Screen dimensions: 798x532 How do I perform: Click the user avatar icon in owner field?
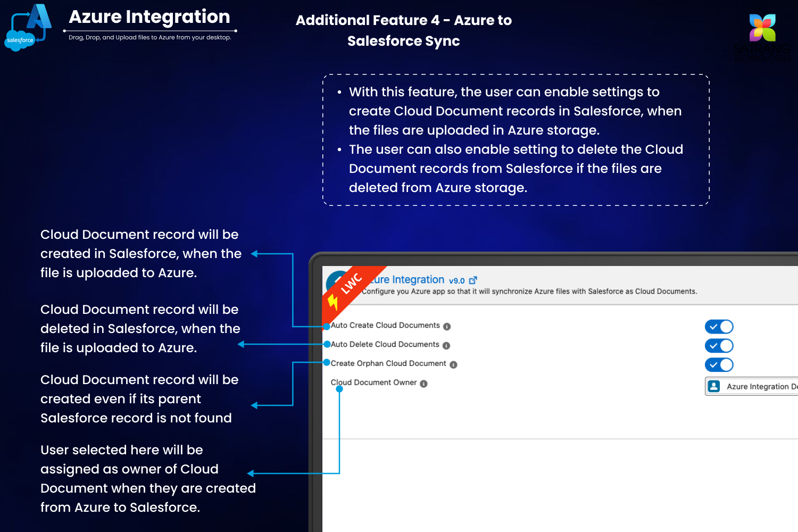click(714, 386)
